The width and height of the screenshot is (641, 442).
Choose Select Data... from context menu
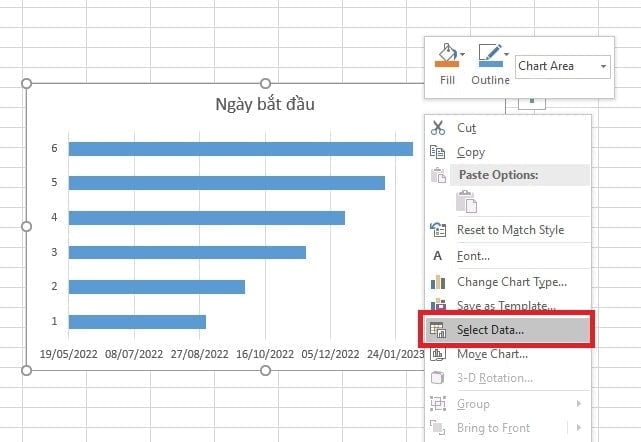507,330
